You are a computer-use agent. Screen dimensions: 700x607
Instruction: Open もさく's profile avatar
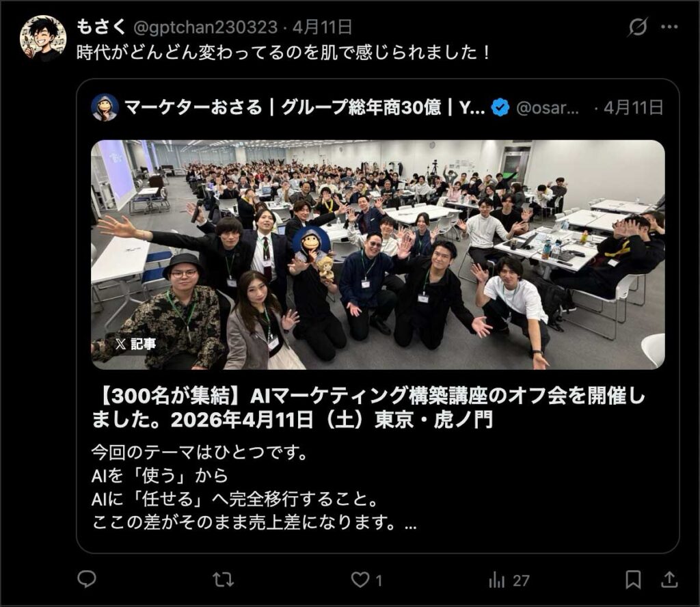pyautogui.click(x=43, y=38)
